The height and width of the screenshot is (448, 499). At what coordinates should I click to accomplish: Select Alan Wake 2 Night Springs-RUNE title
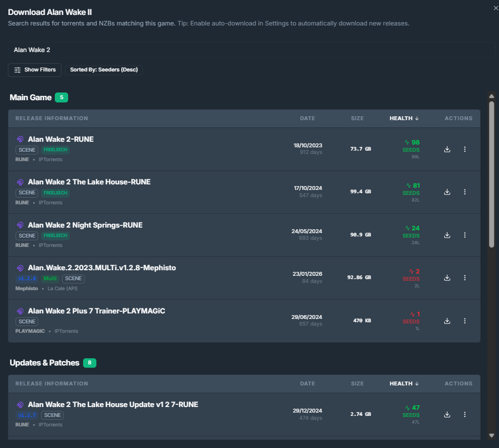[x=85, y=225]
